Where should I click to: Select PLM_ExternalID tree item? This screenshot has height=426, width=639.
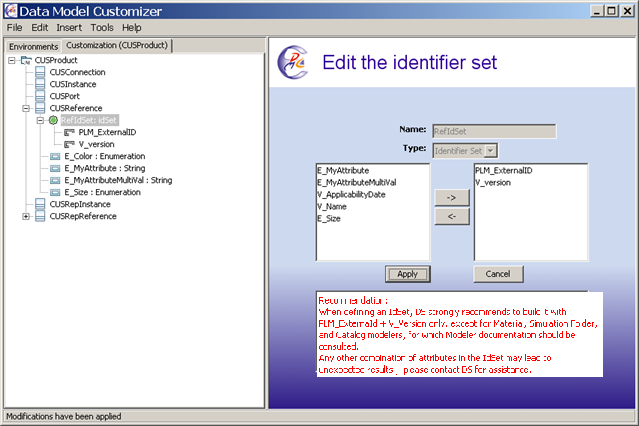(107, 132)
